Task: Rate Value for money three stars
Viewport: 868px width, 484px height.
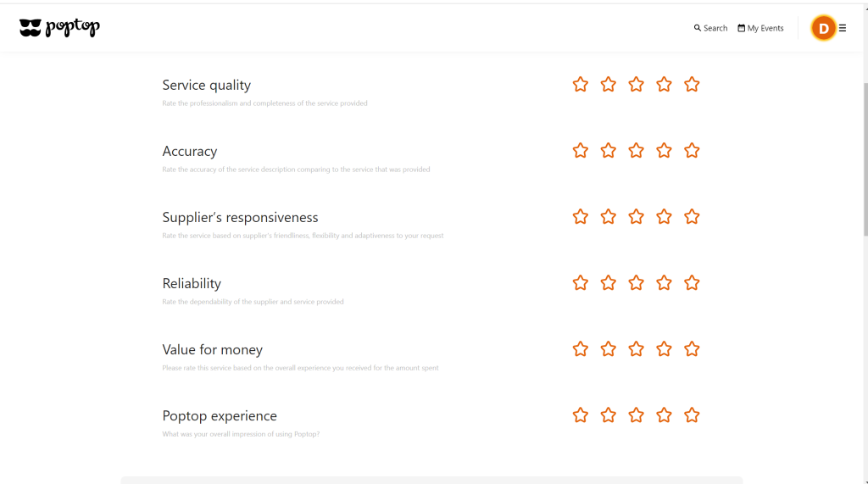Action: (x=636, y=348)
